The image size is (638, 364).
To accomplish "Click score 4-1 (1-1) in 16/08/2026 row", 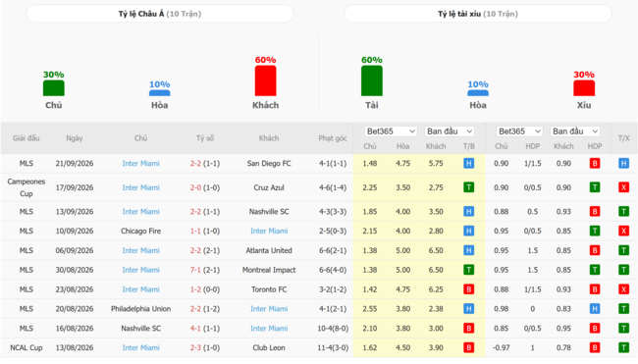I will pyautogui.click(x=205, y=329).
